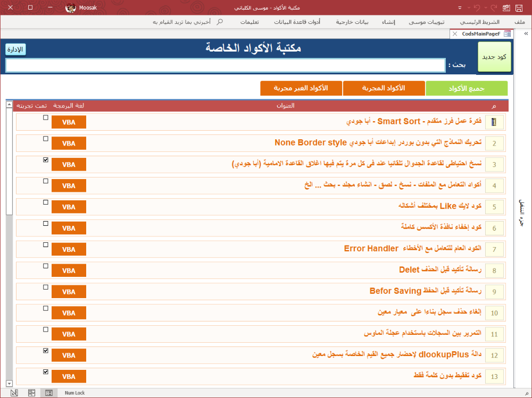Click the VBA button in Error Handler row
This screenshot has width=532, height=398.
click(x=69, y=249)
